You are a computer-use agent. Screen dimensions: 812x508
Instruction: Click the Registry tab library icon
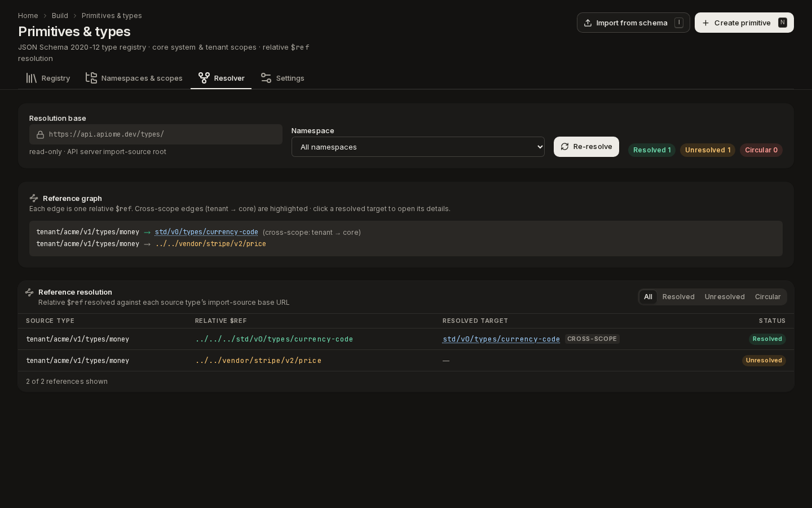(32, 78)
